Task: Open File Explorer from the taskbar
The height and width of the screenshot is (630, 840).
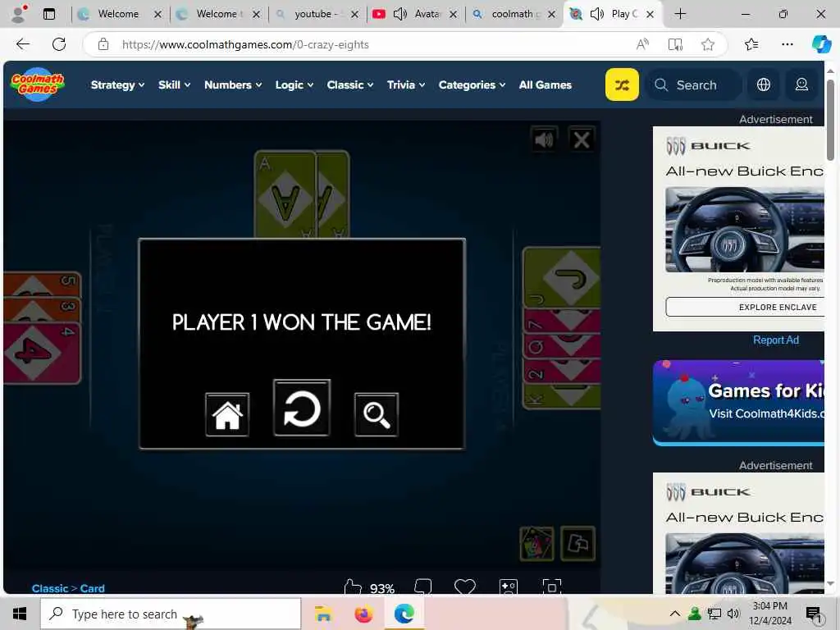Action: tap(323, 614)
